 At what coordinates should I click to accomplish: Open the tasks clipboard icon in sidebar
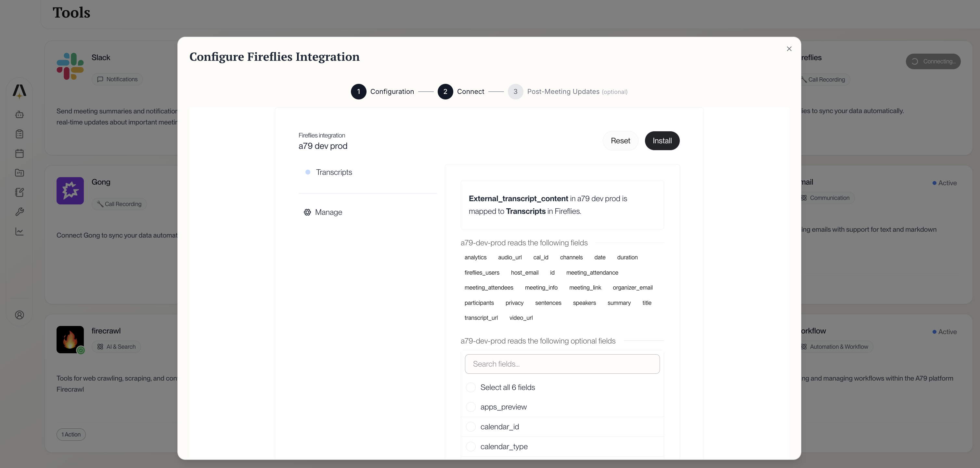[19, 134]
